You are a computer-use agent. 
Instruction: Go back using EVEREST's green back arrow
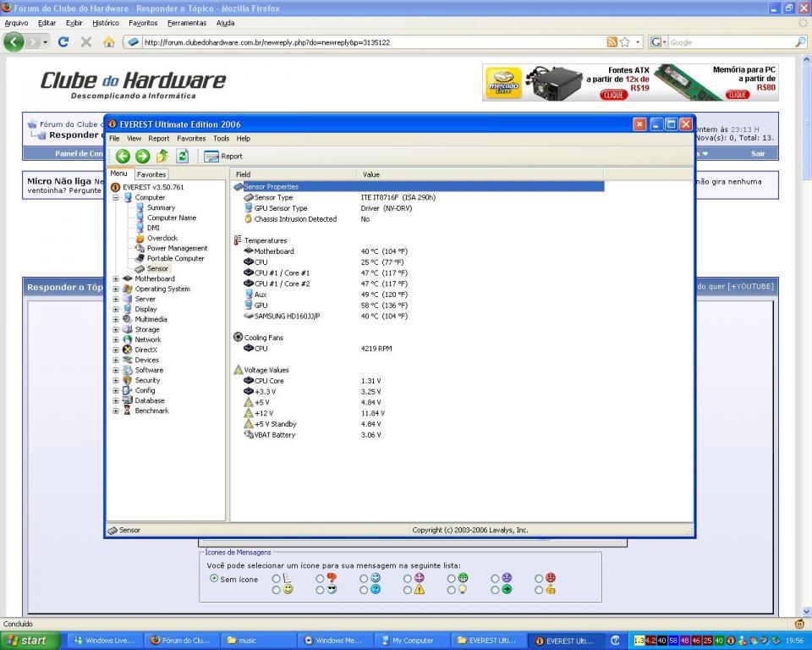123,156
